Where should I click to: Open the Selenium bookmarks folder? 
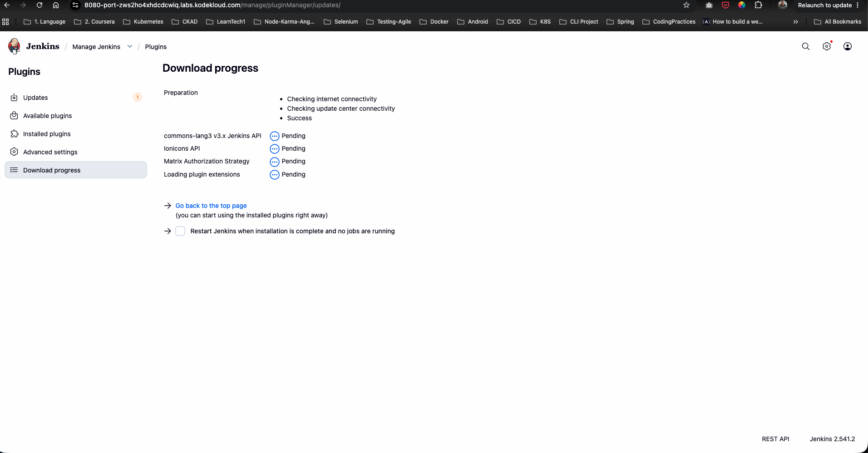[340, 22]
